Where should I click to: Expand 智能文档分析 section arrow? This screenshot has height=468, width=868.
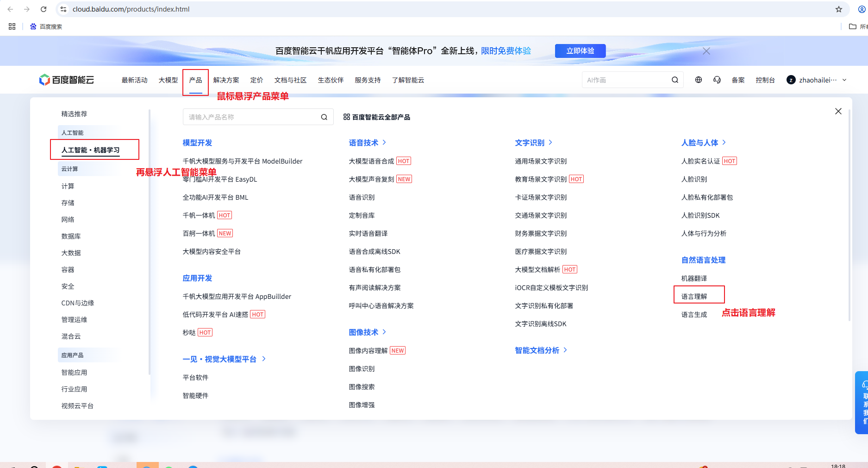tap(565, 350)
